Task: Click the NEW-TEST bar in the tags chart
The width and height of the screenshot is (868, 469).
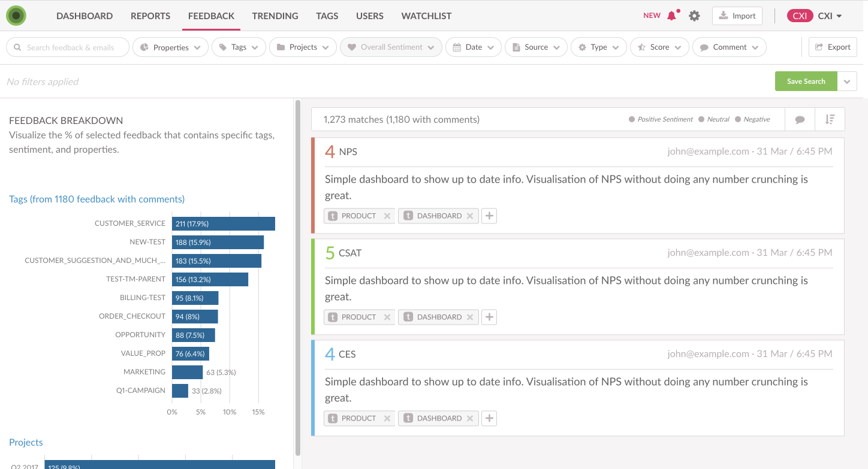Action: pos(218,243)
